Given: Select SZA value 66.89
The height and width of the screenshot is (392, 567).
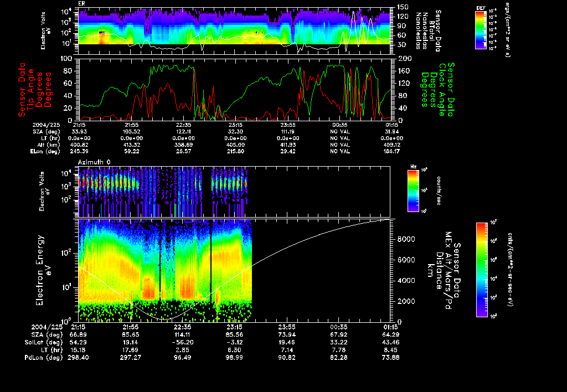Looking at the screenshot, I should click(x=79, y=335).
